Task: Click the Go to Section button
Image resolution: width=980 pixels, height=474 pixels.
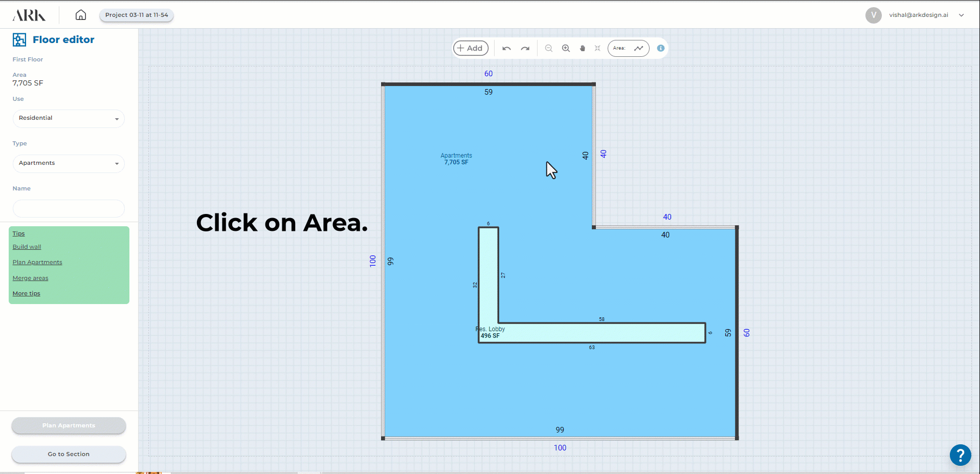Action: pos(69,454)
